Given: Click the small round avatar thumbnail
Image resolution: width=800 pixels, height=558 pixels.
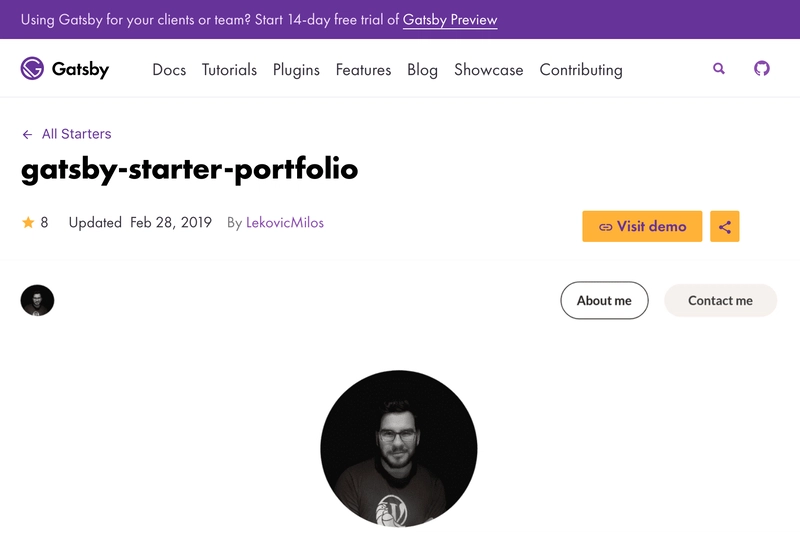Looking at the screenshot, I should pyautogui.click(x=37, y=300).
